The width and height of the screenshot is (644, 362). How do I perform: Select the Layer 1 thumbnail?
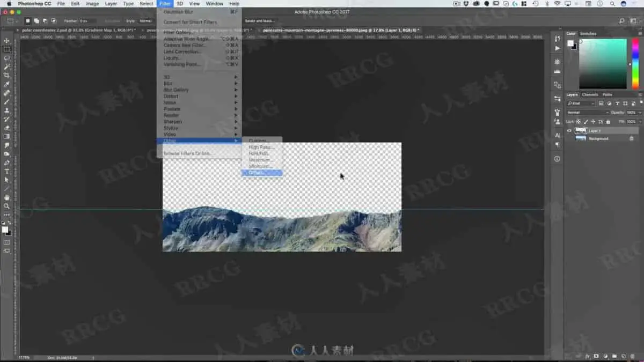[x=581, y=131]
